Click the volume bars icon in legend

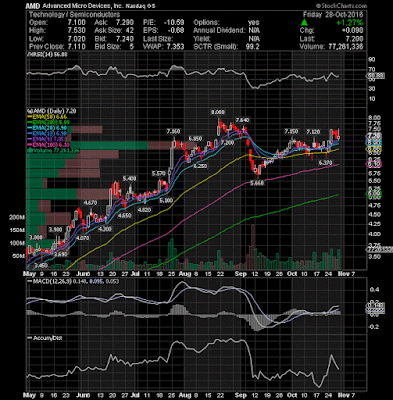coord(29,150)
